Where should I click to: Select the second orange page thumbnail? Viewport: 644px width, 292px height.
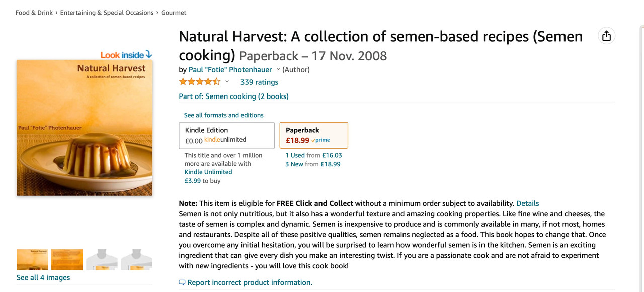(67, 259)
